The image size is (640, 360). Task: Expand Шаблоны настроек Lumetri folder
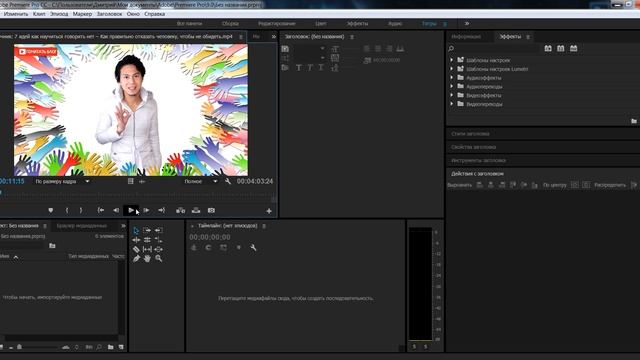point(451,69)
